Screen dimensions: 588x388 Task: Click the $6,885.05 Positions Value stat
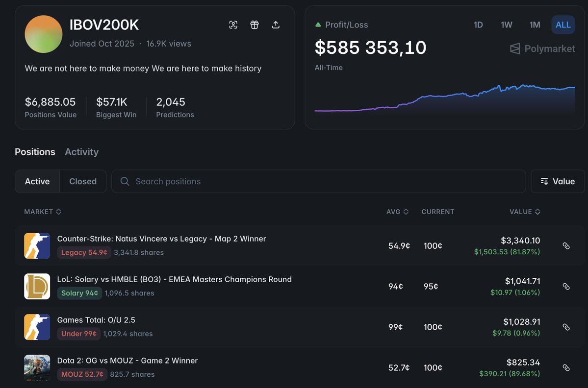pos(50,102)
